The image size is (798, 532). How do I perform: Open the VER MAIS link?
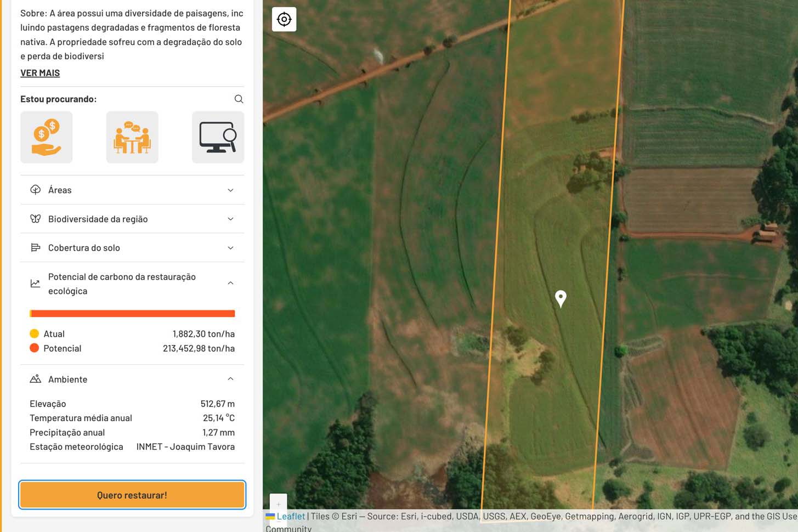tap(40, 73)
